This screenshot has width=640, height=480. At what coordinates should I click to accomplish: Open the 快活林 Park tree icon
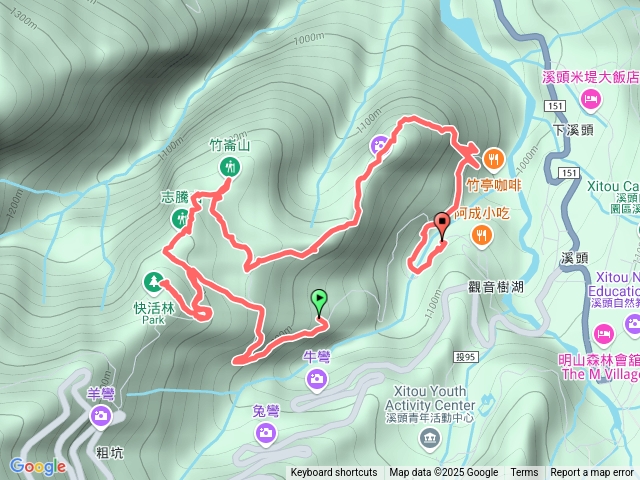153,283
